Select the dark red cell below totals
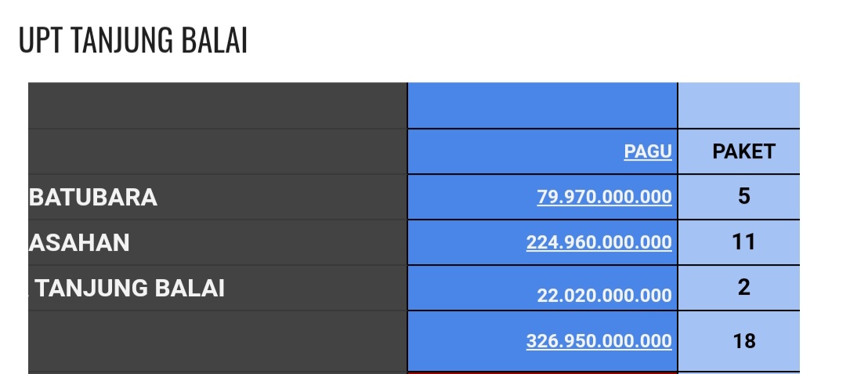The width and height of the screenshot is (868, 374). (542, 373)
